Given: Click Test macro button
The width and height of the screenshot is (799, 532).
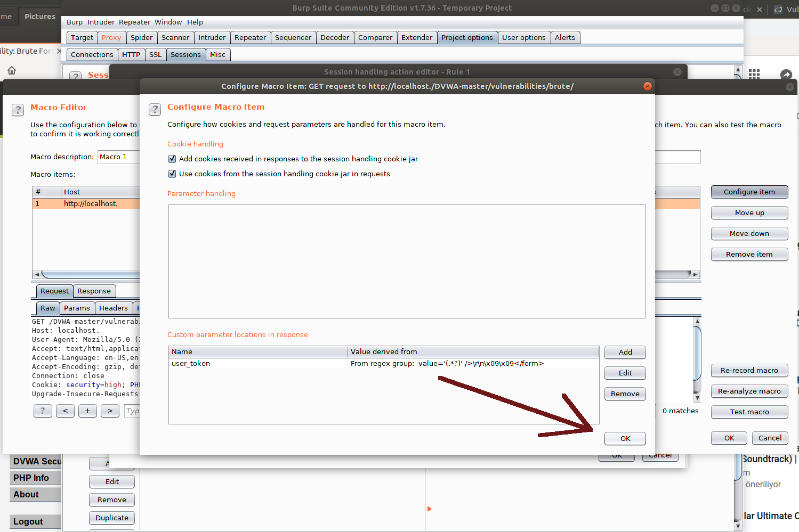Looking at the screenshot, I should pos(749,412).
